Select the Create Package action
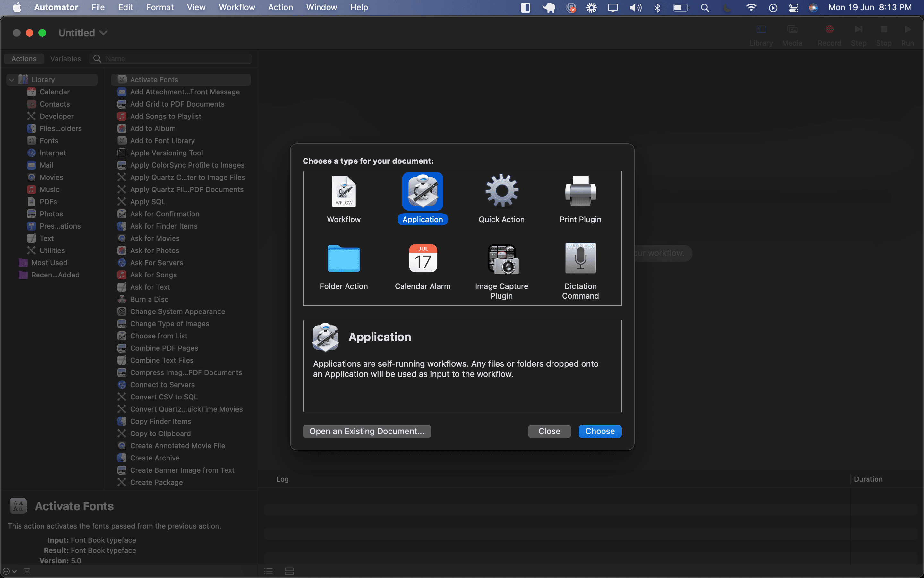Screen dimensions: 924x578 point(181,482)
